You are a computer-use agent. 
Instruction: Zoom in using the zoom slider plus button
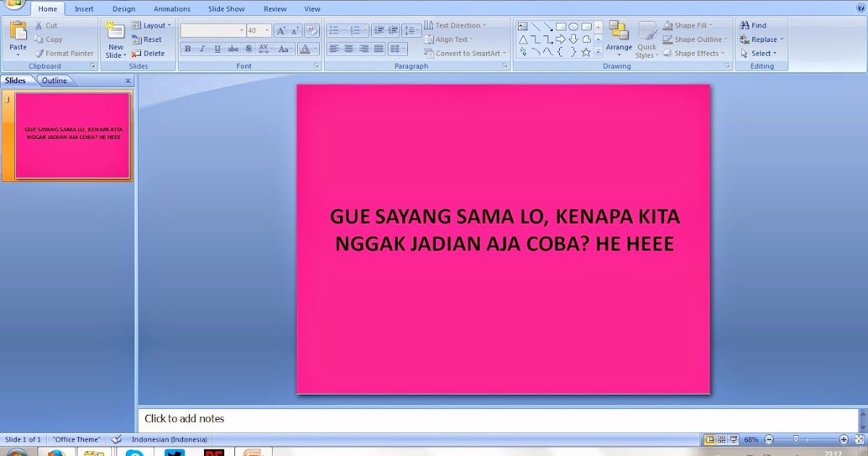[843, 439]
